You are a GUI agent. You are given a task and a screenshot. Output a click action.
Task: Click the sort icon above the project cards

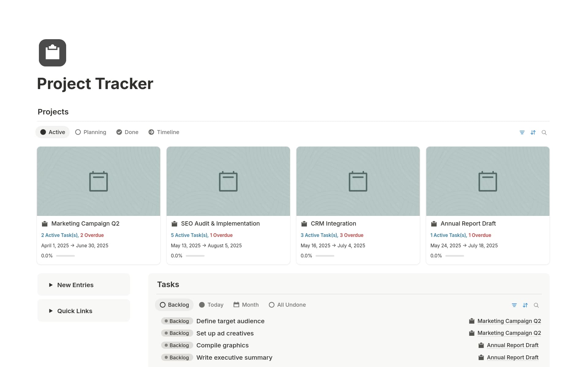coord(533,132)
